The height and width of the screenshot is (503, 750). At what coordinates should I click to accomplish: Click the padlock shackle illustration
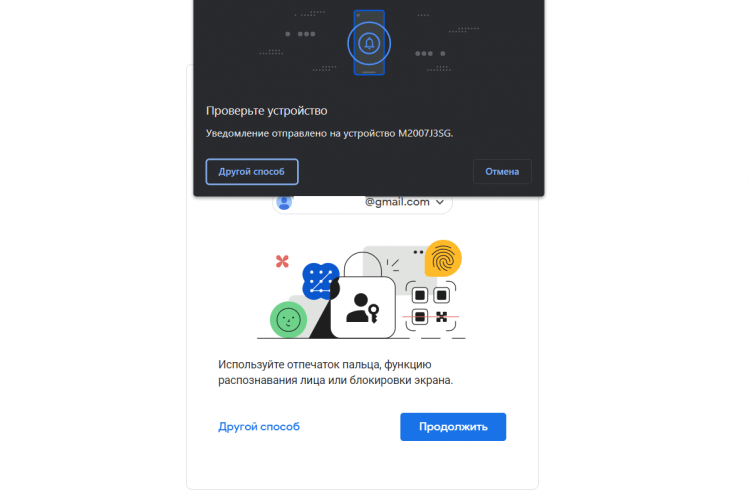[x=363, y=265]
